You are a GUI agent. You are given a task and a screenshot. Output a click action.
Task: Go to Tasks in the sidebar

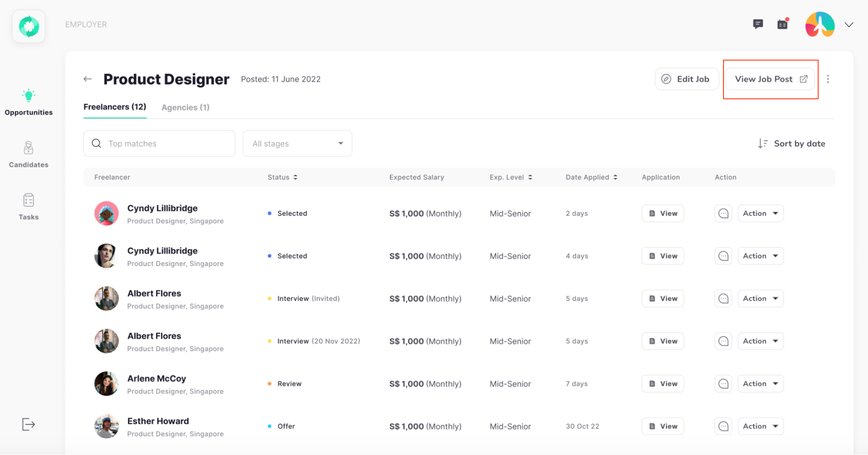(29, 207)
